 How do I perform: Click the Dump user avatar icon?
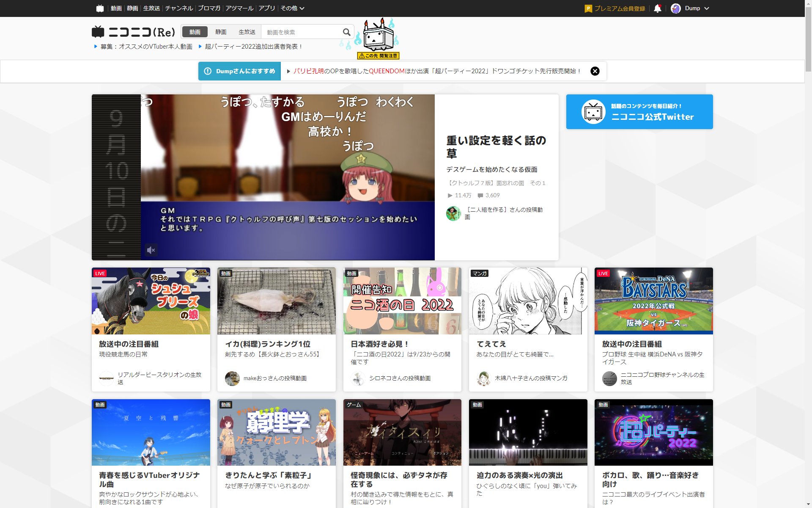click(675, 8)
